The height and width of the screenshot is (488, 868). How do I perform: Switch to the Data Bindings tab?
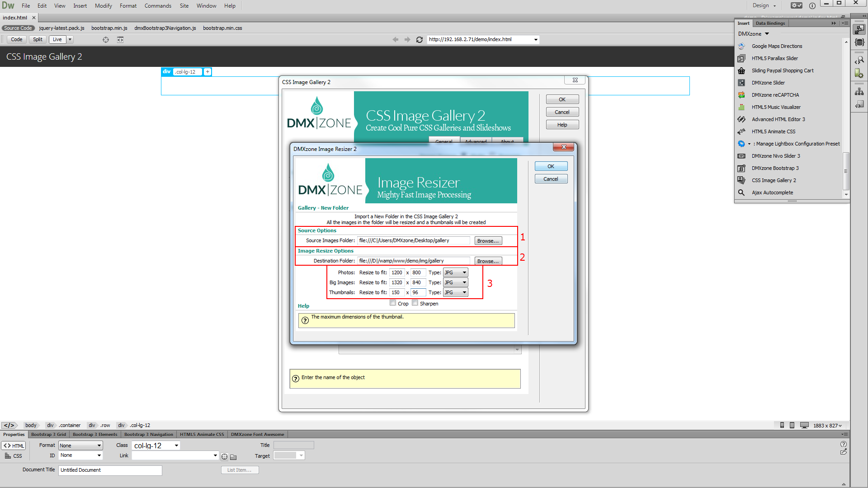pos(770,23)
